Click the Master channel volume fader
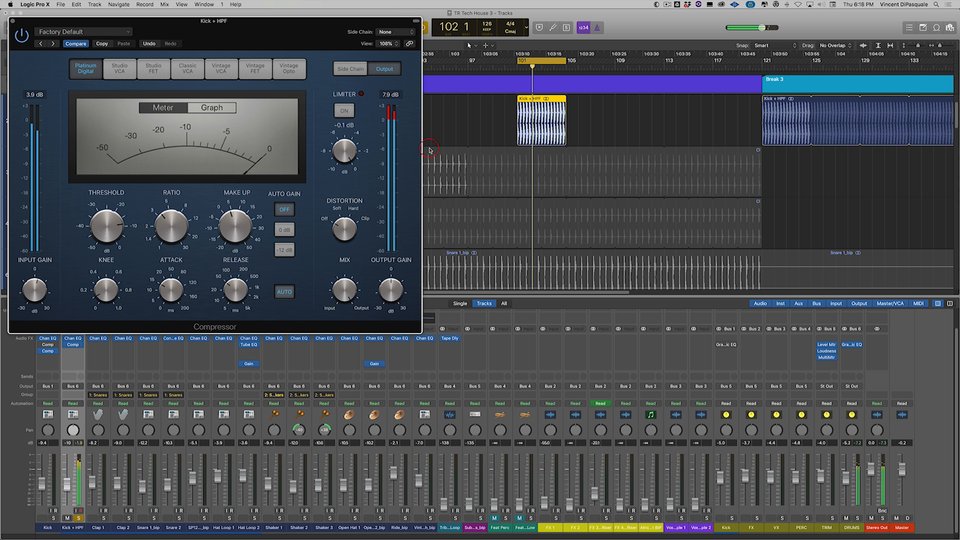Viewport: 960px width, 540px height. pyautogui.click(x=902, y=469)
